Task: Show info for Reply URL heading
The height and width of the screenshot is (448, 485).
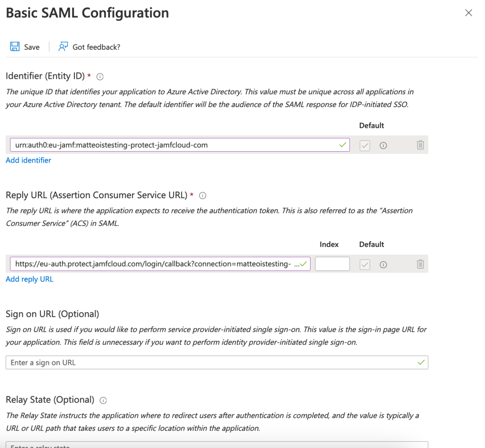Action: pyautogui.click(x=202, y=195)
